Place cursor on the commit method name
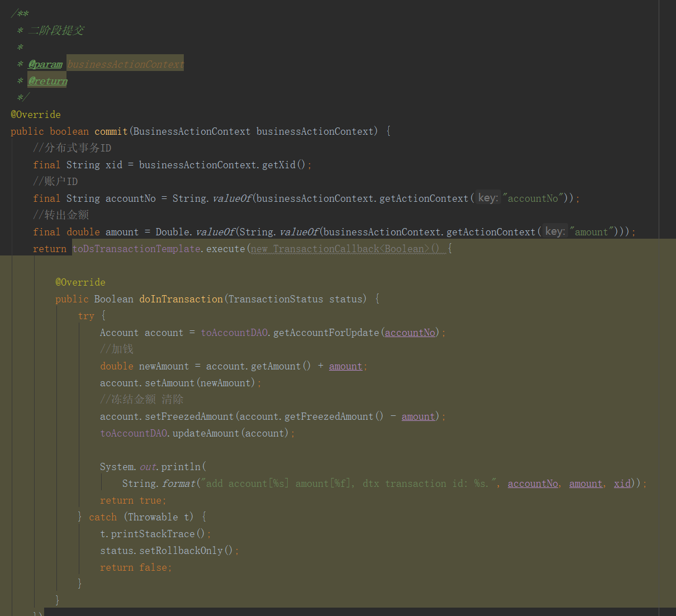 point(111,131)
